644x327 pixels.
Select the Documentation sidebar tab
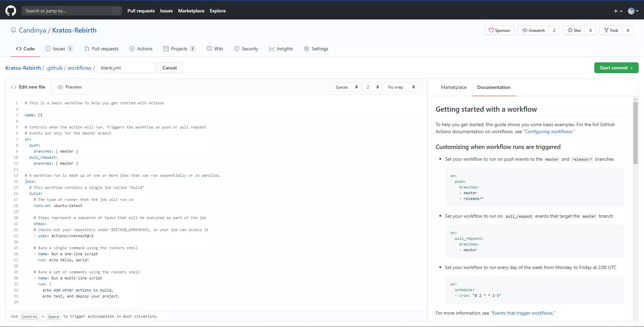[494, 87]
